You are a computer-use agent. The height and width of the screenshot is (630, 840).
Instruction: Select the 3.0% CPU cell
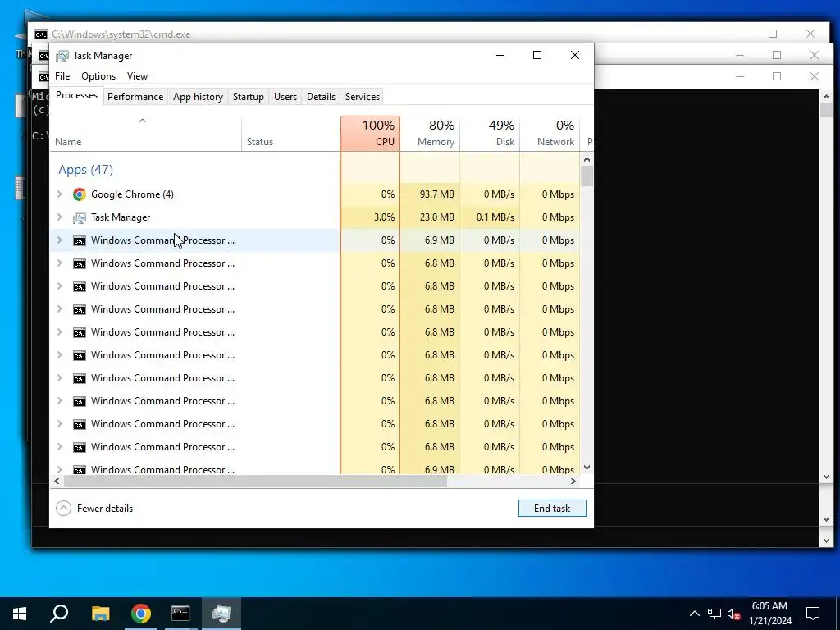pos(370,217)
